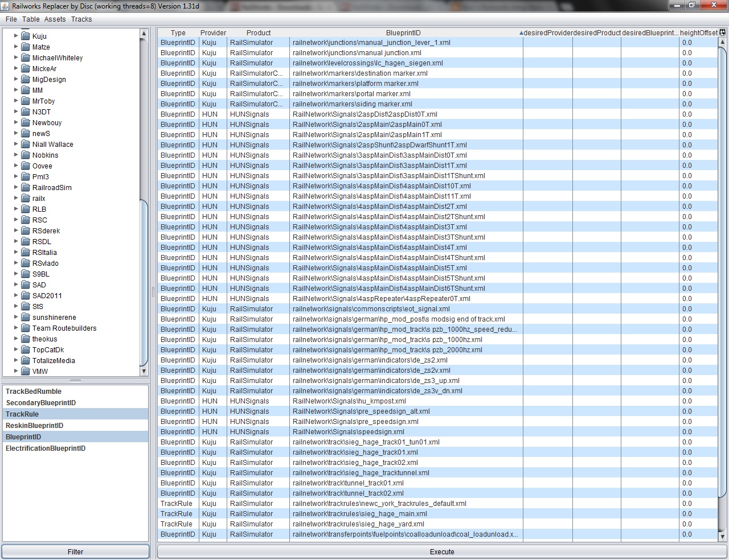Select BlueprintID in the type filter list
This screenshot has width=729, height=560.
pos(75,437)
